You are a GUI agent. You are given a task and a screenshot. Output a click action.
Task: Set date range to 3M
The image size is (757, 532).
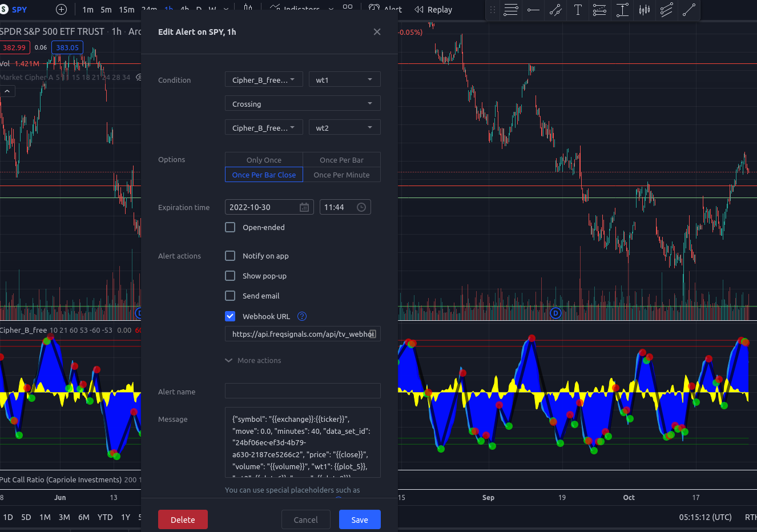(x=65, y=517)
